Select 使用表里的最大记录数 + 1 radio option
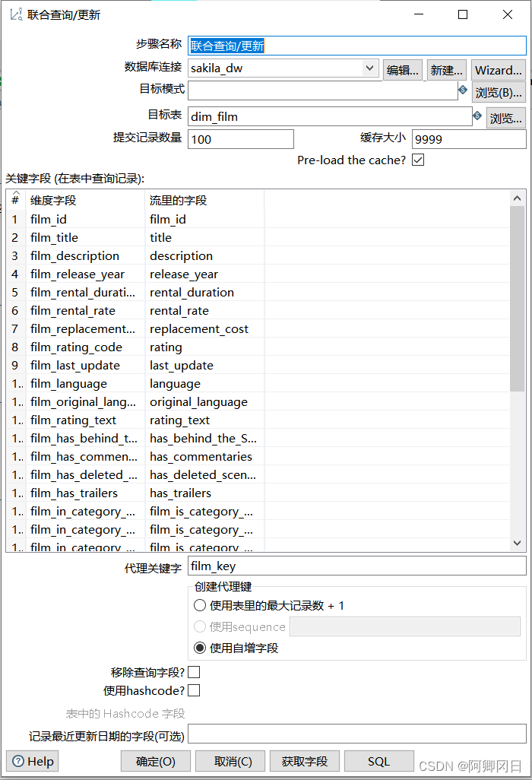 (200, 606)
